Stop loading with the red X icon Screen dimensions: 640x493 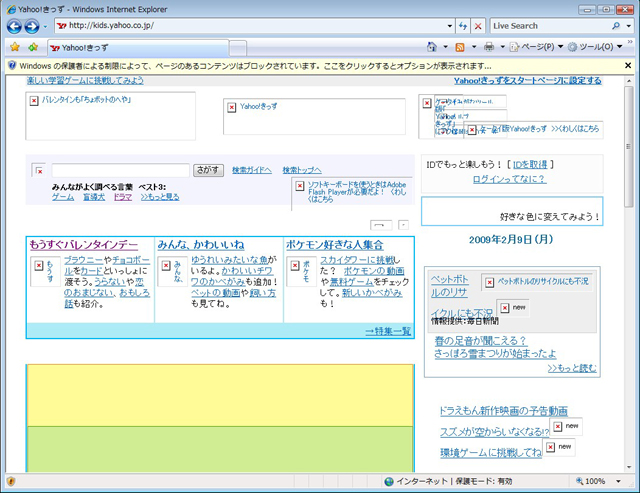point(478,26)
